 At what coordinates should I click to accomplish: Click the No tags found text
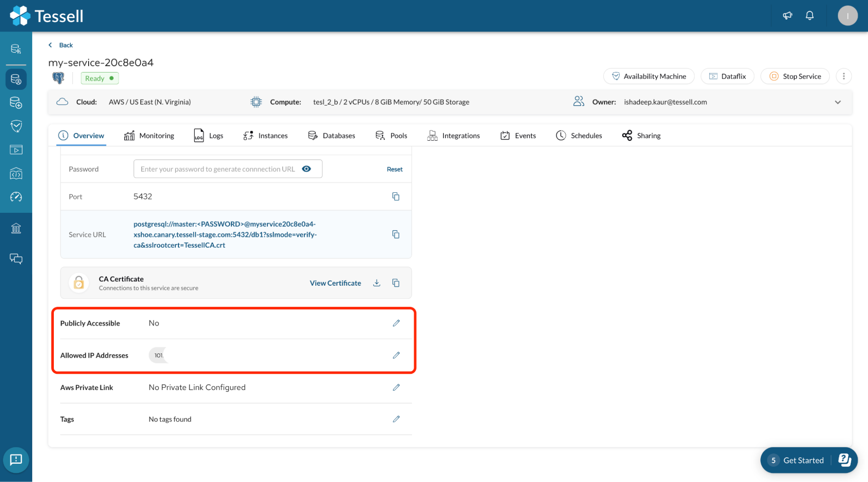(170, 419)
